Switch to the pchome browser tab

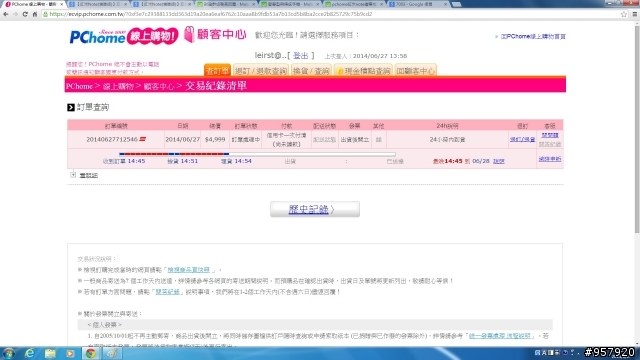[x=354, y=4]
